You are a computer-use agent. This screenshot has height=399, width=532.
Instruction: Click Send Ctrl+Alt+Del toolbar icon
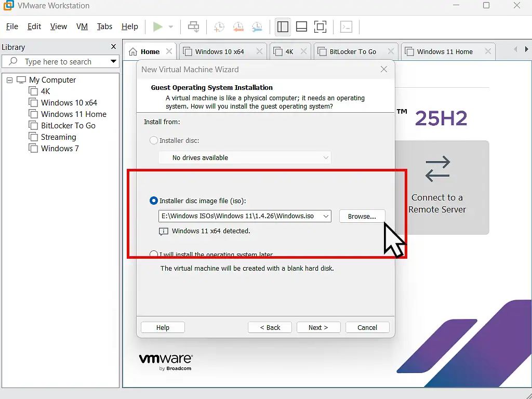click(193, 27)
